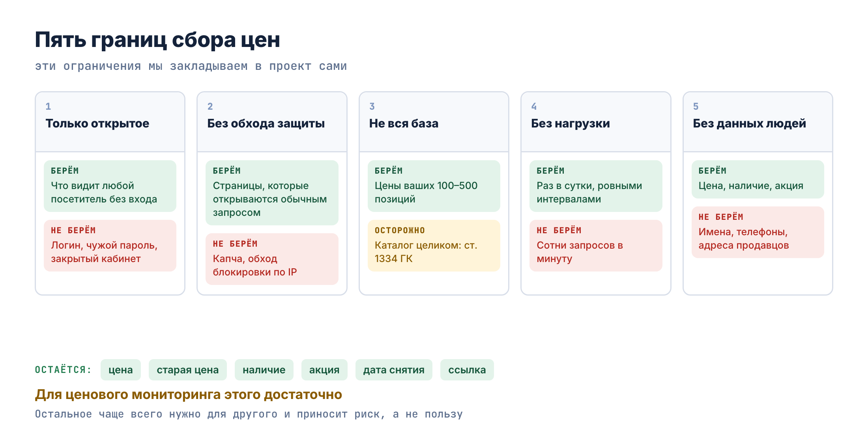Screen dimensions: 868x442
Task: Click the 'ОСТАЁТСЯ:' label
Action: pos(63,370)
